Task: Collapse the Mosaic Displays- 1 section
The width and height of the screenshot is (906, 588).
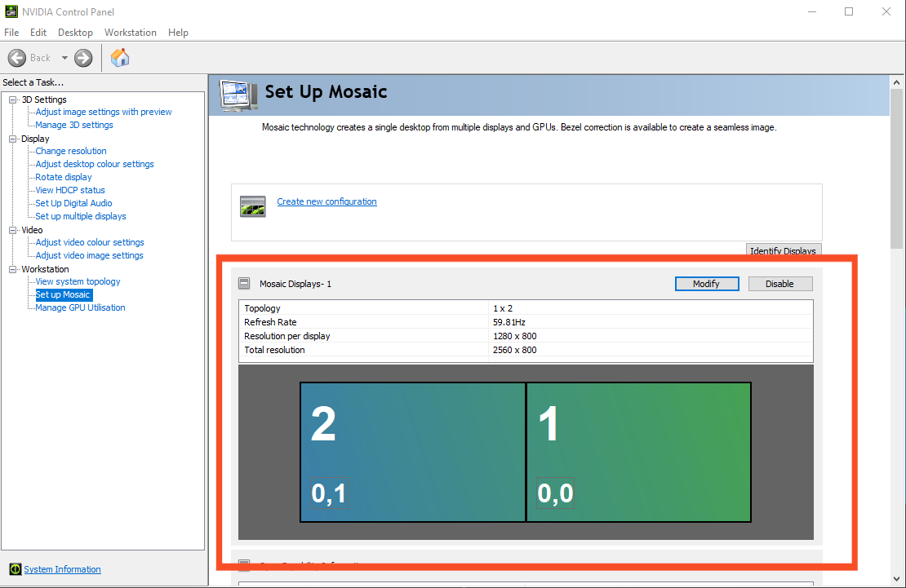Action: (244, 283)
